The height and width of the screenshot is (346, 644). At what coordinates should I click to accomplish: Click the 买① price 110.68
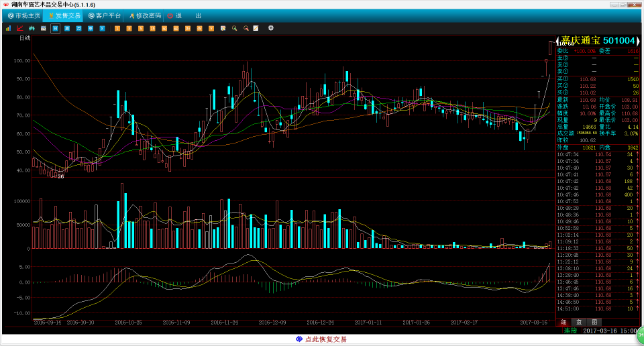[x=588, y=79]
